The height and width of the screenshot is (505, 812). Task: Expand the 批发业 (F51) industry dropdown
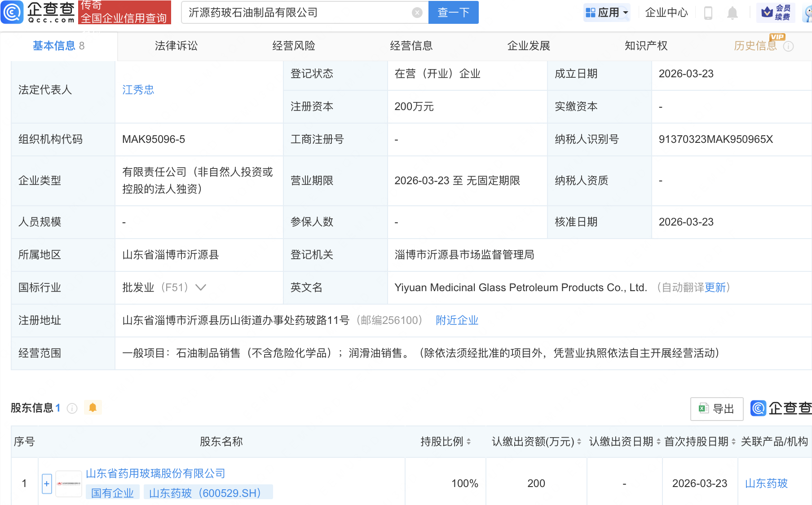pyautogui.click(x=201, y=287)
